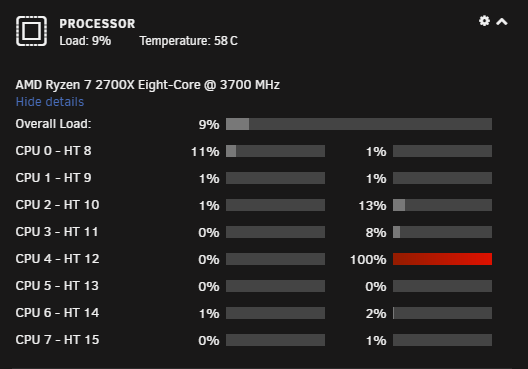Click the Processor chip icon
The width and height of the screenshot is (528, 369).
click(31, 31)
